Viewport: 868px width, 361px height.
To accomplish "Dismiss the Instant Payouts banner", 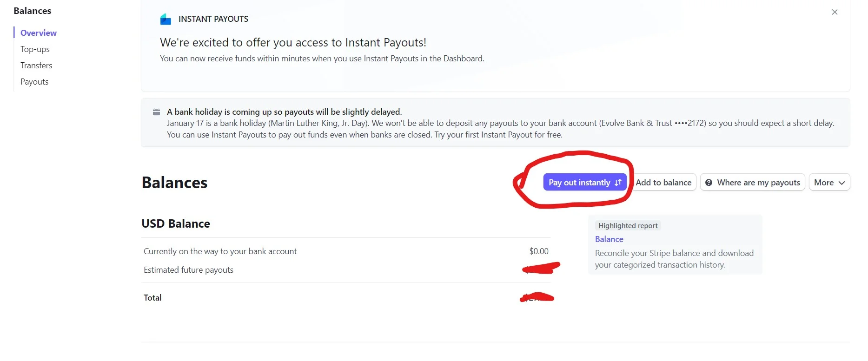I will click(x=835, y=12).
